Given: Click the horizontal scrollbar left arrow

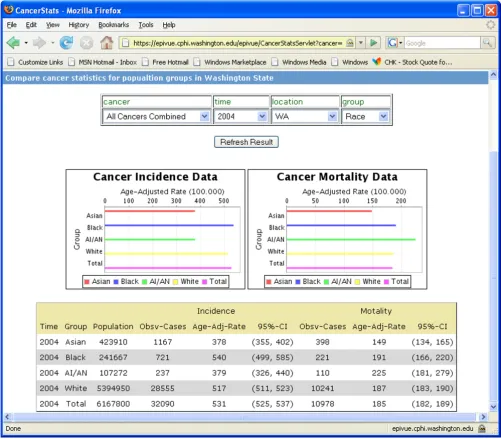Looking at the screenshot, I should pyautogui.click(x=7, y=417).
